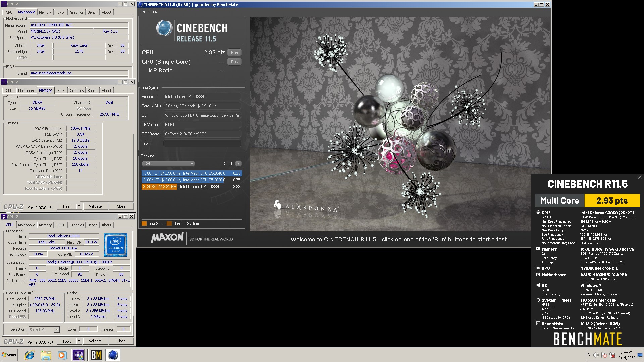The image size is (644, 362).
Task: Open the File menu in Cinebench
Action: (142, 11)
